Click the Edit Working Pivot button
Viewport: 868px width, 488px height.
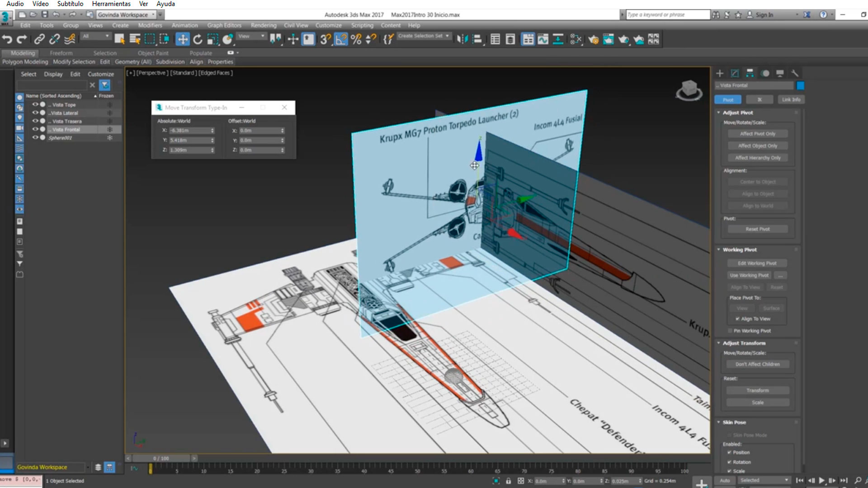click(x=757, y=263)
